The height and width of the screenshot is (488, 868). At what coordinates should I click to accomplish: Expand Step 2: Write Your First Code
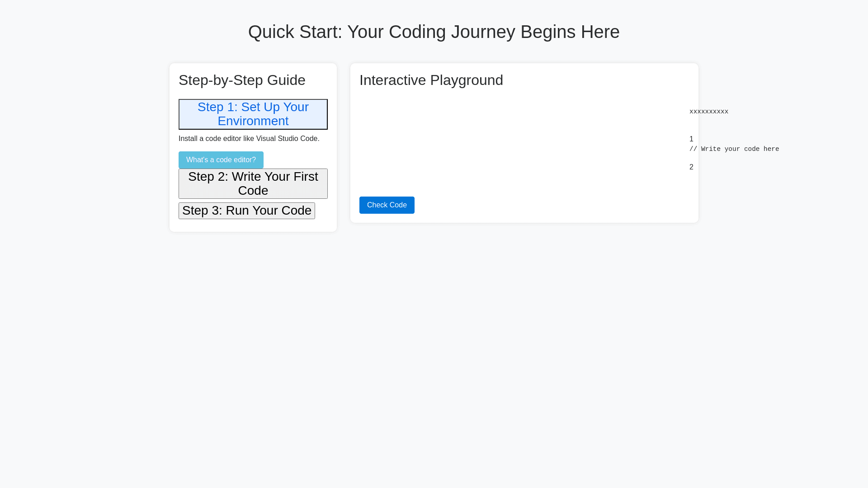[253, 183]
